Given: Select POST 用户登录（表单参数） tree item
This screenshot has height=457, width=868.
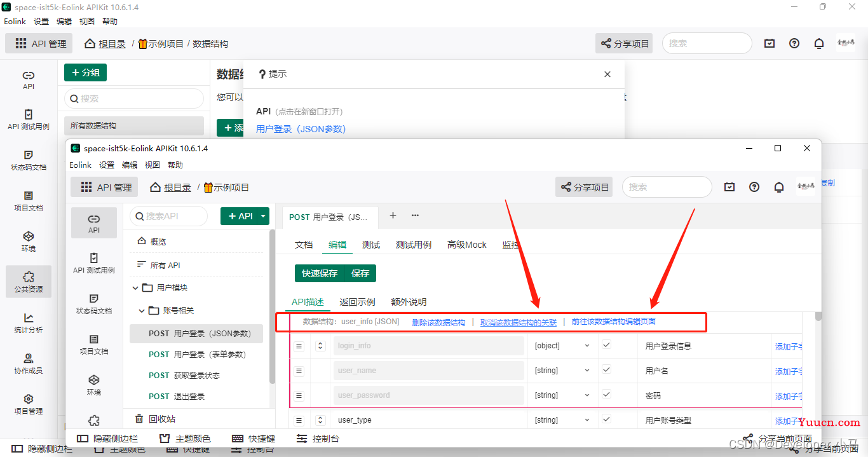Looking at the screenshot, I should click(x=197, y=354).
